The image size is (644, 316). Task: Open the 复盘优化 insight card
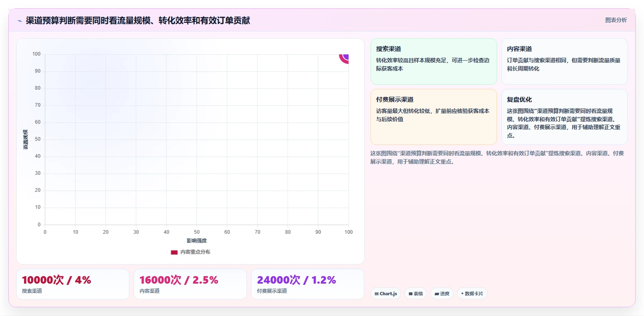pyautogui.click(x=564, y=117)
